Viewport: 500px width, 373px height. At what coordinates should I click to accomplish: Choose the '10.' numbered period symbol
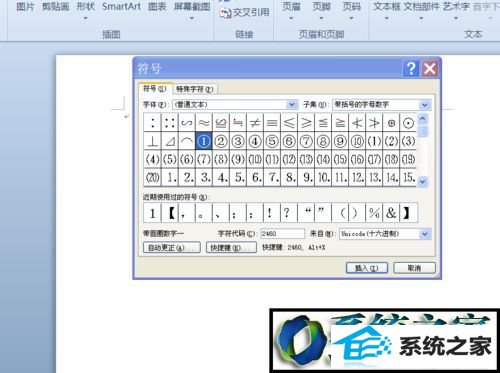[x=323, y=177]
